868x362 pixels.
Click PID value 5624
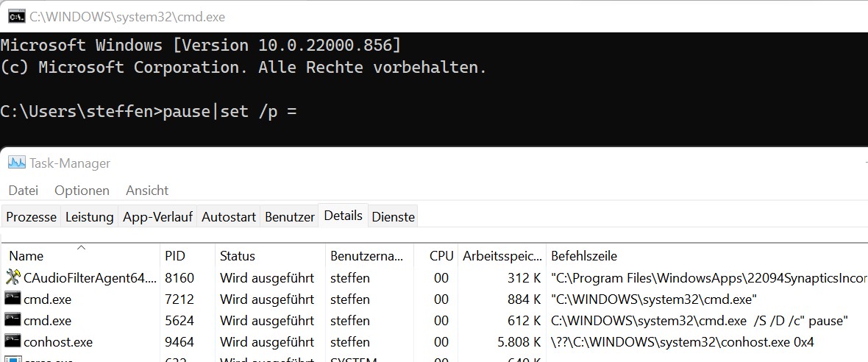pos(179,321)
